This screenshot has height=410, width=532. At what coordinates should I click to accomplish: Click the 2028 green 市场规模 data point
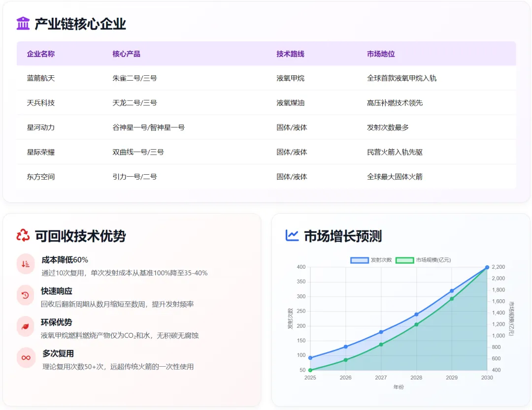416,324
